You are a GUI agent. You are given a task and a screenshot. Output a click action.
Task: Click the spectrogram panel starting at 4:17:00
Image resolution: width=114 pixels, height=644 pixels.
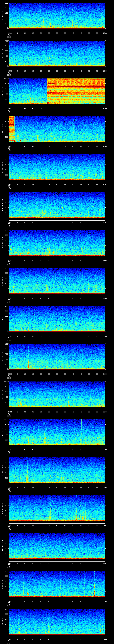57,129
